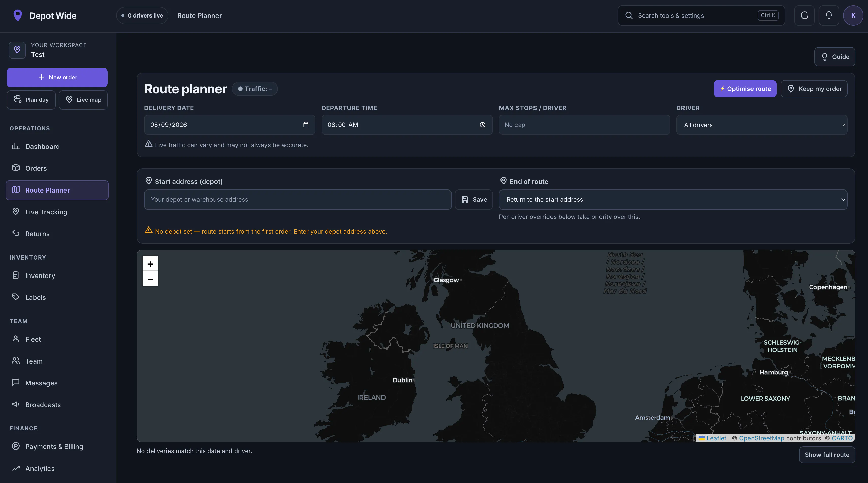
Task: Click the Broadcasts megaphone icon
Action: tap(15, 404)
